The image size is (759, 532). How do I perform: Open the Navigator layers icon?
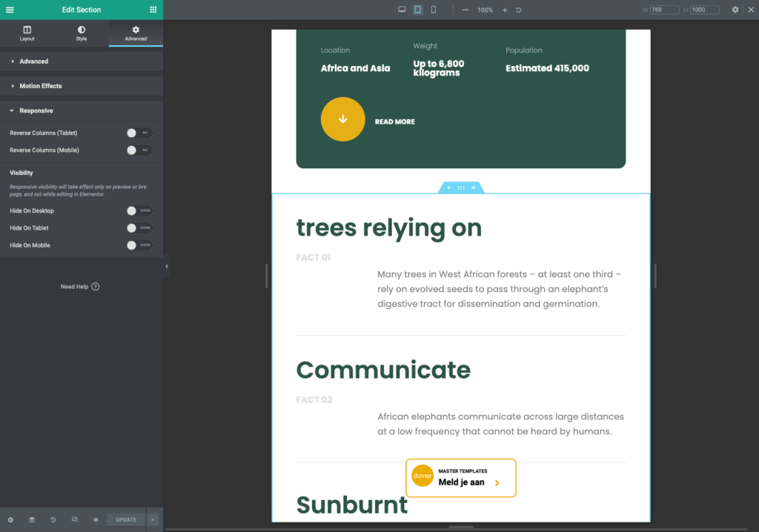coord(32,519)
